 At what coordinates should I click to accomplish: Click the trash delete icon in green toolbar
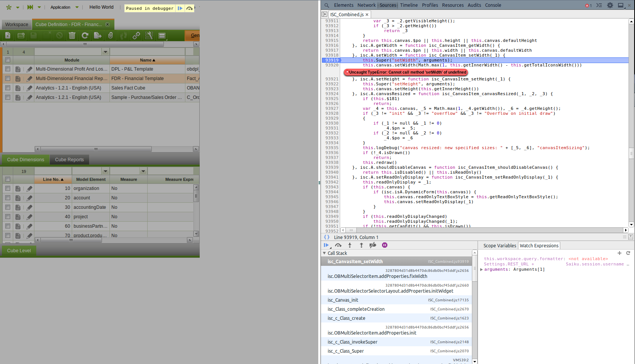pos(72,35)
